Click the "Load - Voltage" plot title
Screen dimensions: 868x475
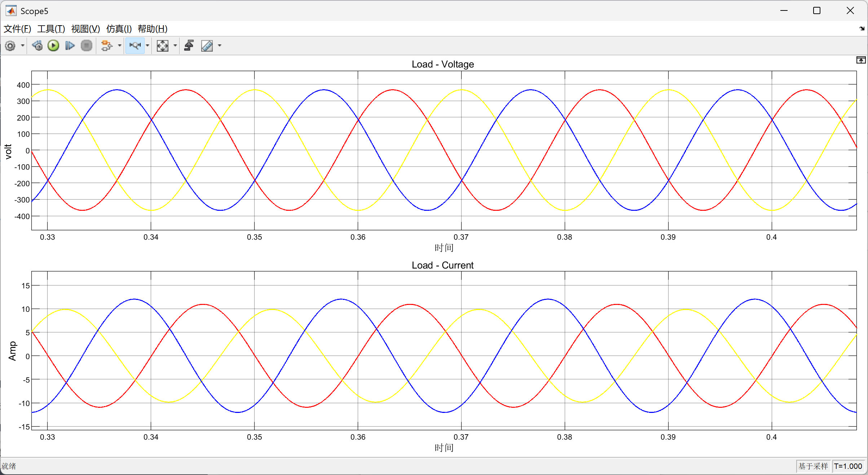pyautogui.click(x=443, y=64)
